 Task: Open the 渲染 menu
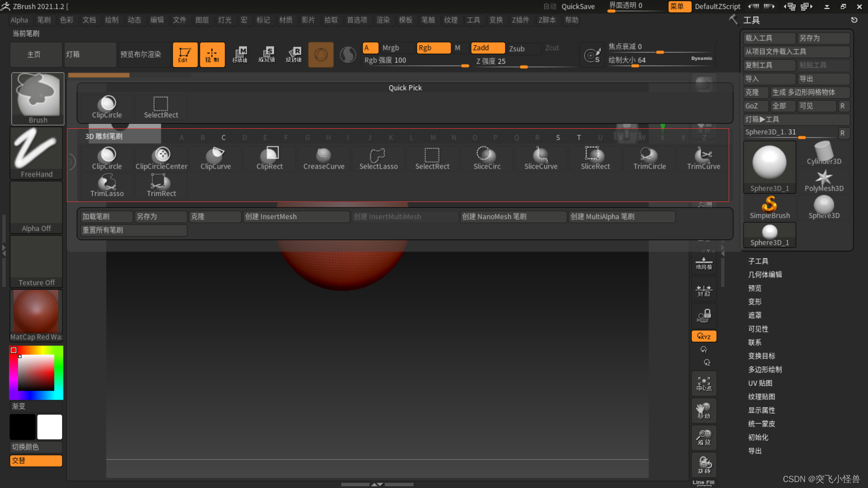tap(383, 20)
